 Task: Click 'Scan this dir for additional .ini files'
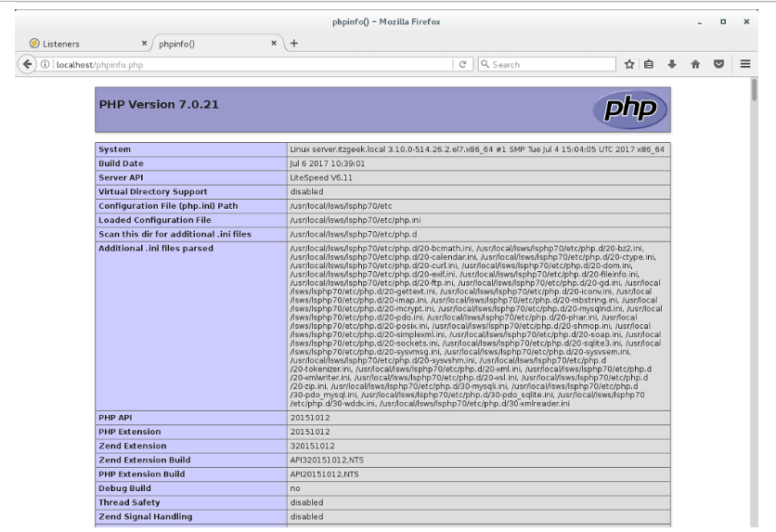175,234
